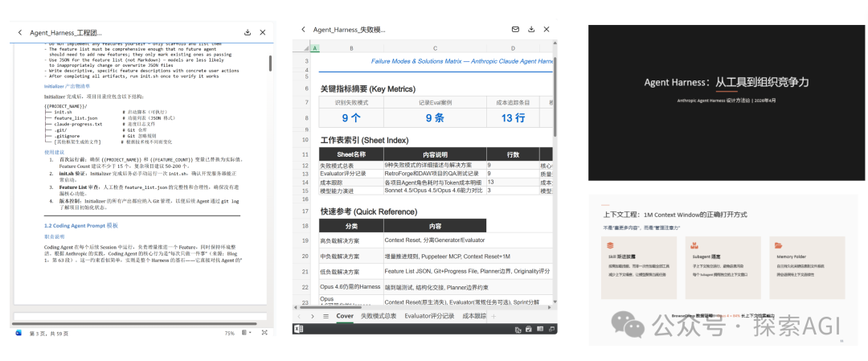Click the 1.2 Coding Agent Prompt 模板 heading
This screenshot has width=868, height=361.
(x=81, y=225)
